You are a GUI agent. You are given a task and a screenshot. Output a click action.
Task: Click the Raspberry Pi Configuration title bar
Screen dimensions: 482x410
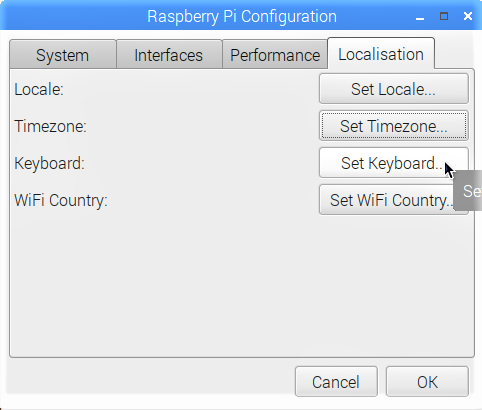coord(242,16)
